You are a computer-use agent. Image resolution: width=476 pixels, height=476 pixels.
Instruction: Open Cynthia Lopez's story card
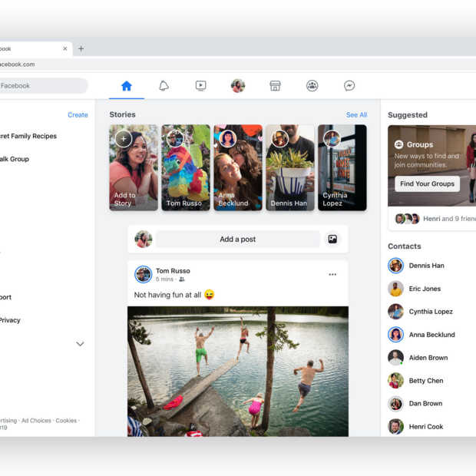(342, 167)
